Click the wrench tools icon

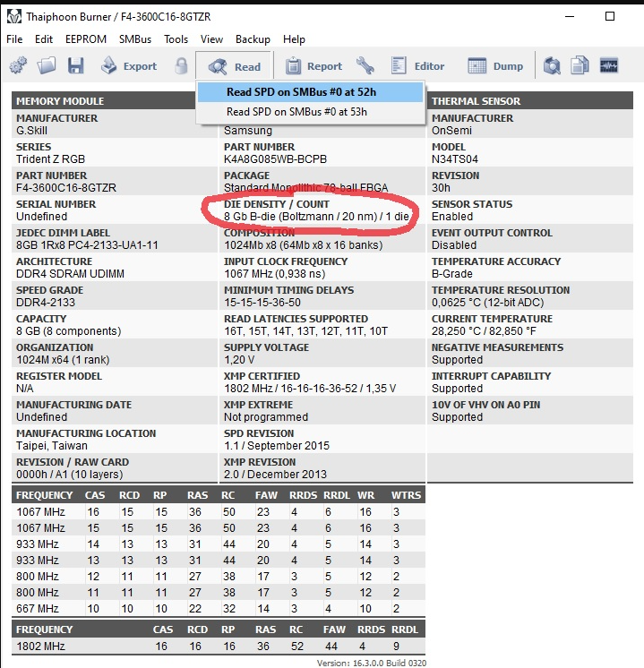[x=365, y=66]
